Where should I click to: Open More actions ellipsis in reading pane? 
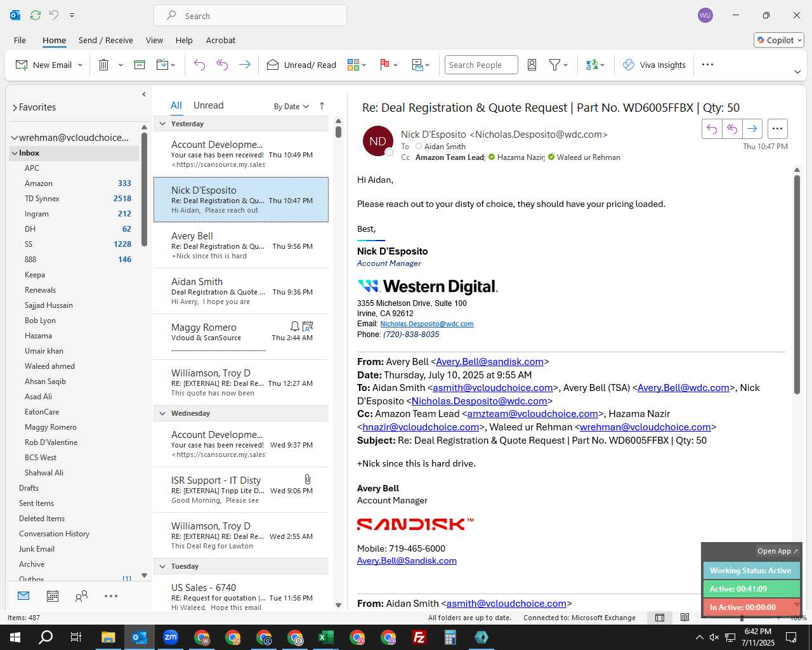click(777, 129)
